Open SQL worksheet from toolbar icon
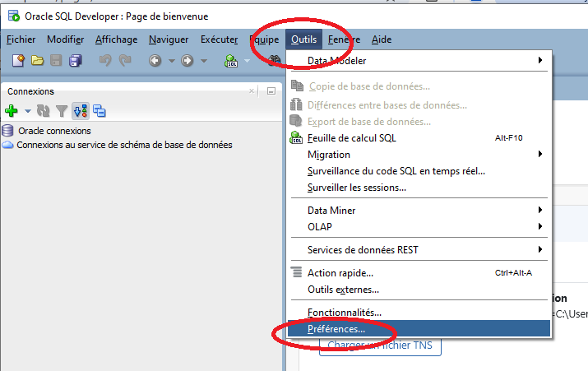This screenshot has height=371, width=588. coord(231,60)
